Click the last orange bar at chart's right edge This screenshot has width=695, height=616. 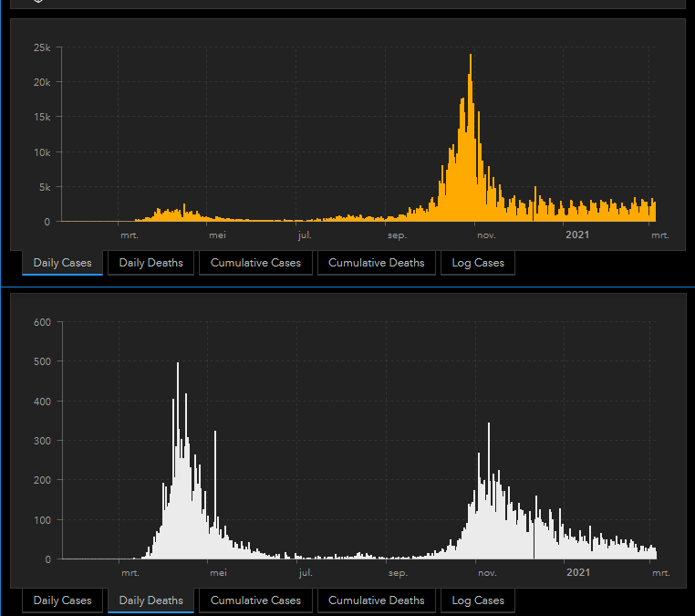[654, 212]
